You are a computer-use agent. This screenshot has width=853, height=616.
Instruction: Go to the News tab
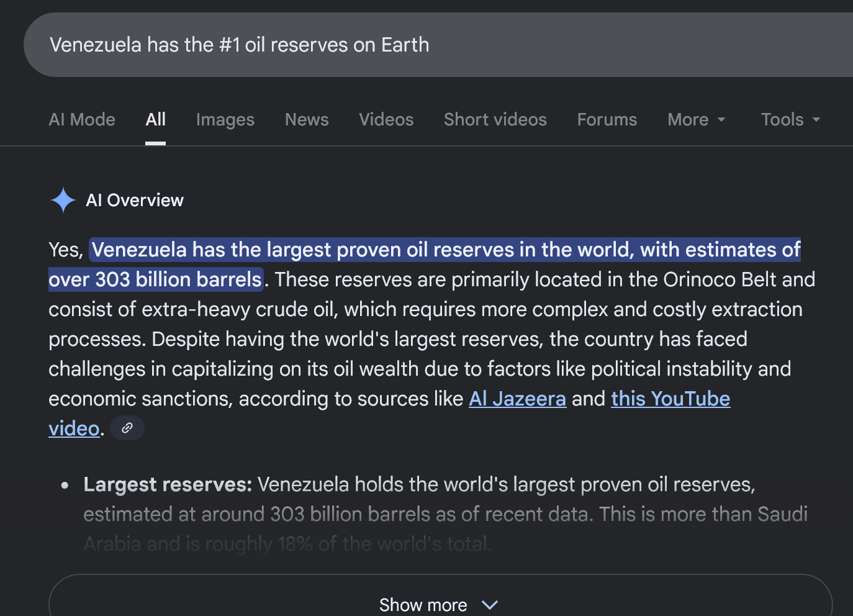pos(307,119)
